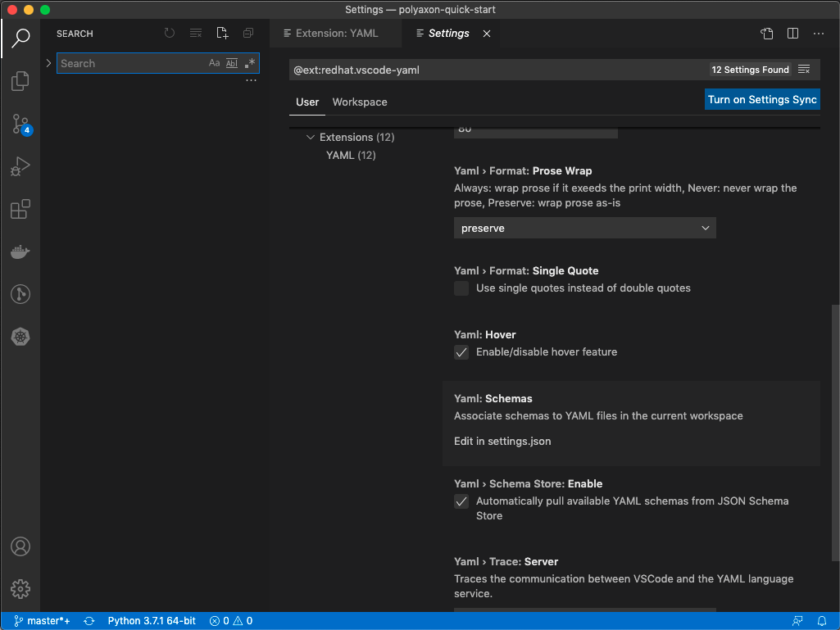Open the Explorer files view
840x630 pixels.
coord(20,81)
